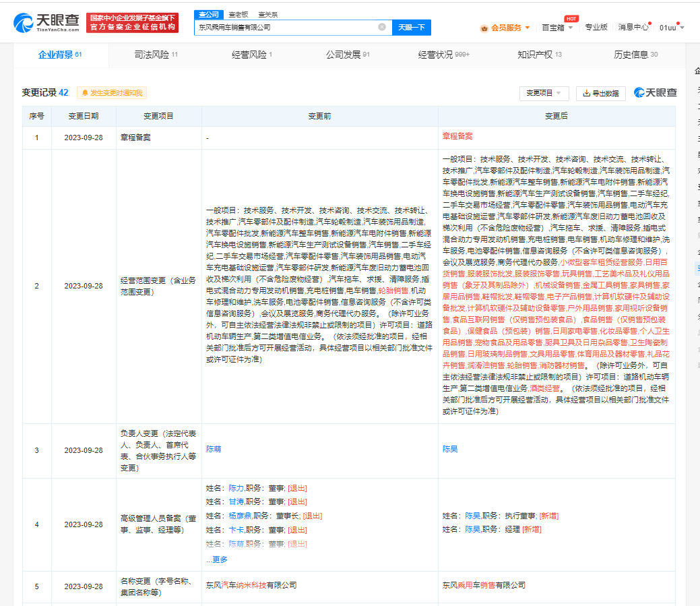Enable 发生变更时通知我 change notifications
The image size is (700, 606).
(x=110, y=93)
